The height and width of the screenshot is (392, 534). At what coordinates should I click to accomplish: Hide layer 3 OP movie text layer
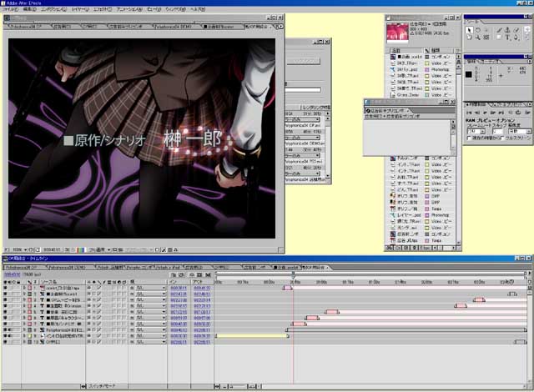pos(5,300)
